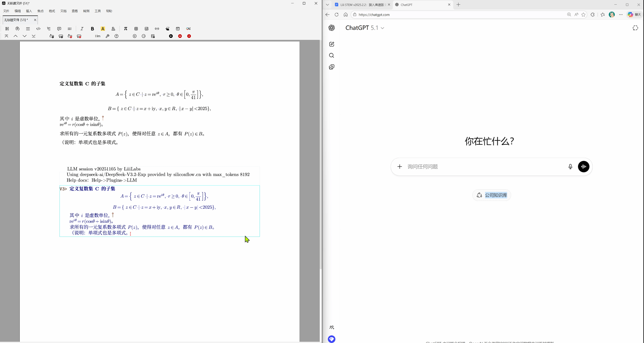Open the AI plugin toolbar icon

point(189,29)
